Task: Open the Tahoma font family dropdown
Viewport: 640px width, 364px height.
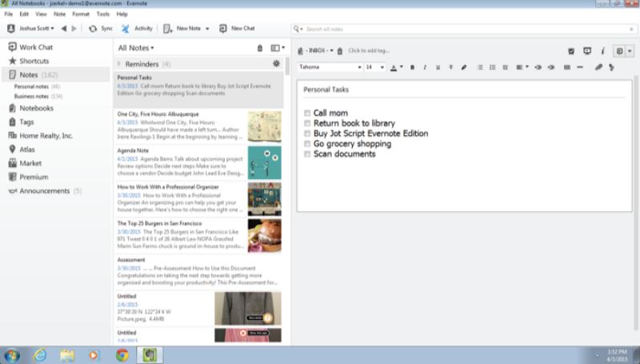Action: tap(330, 67)
